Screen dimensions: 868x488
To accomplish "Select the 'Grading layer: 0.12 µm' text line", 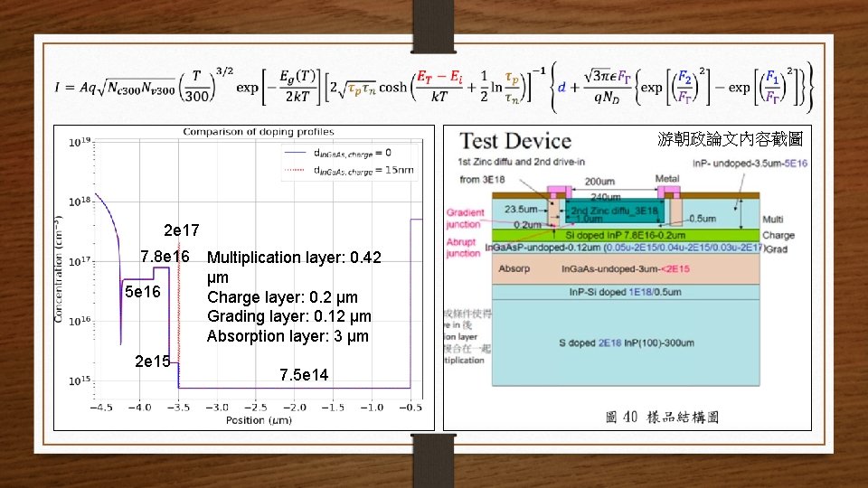I will pyautogui.click(x=289, y=316).
